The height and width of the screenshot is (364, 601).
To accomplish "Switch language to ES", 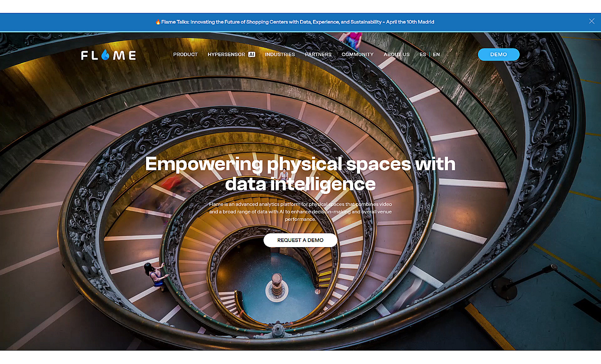I will tap(423, 55).
